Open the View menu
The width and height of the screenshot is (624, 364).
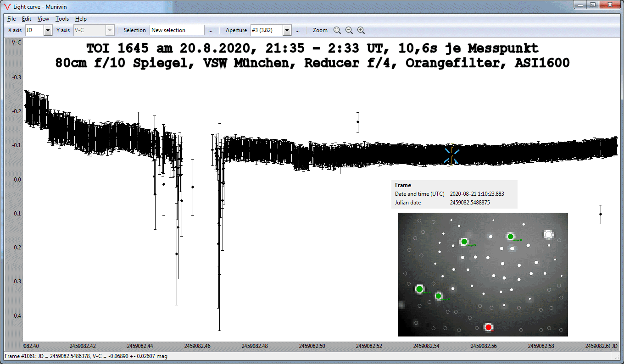(x=43, y=19)
